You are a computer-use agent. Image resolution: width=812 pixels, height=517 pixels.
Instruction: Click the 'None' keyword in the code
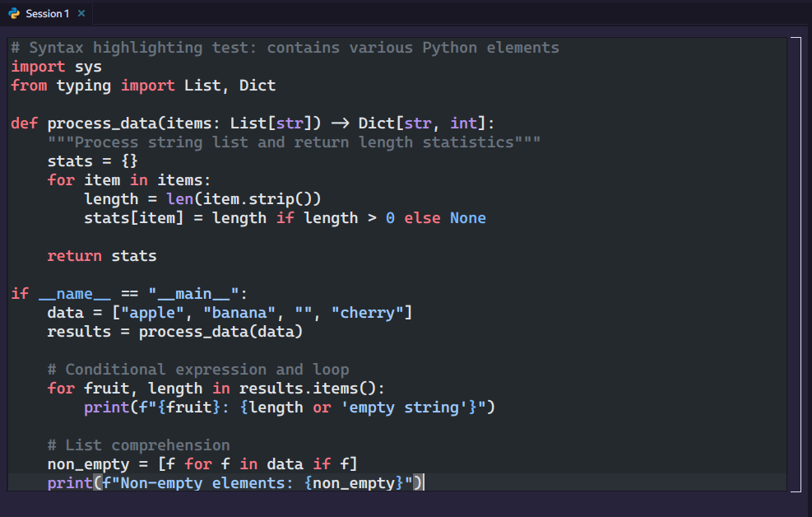click(x=467, y=217)
